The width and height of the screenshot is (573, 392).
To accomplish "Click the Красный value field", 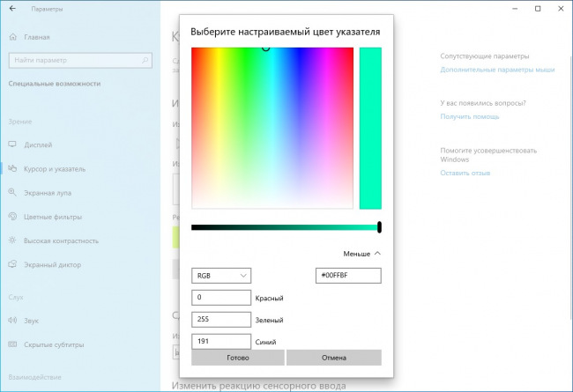I will click(221, 298).
